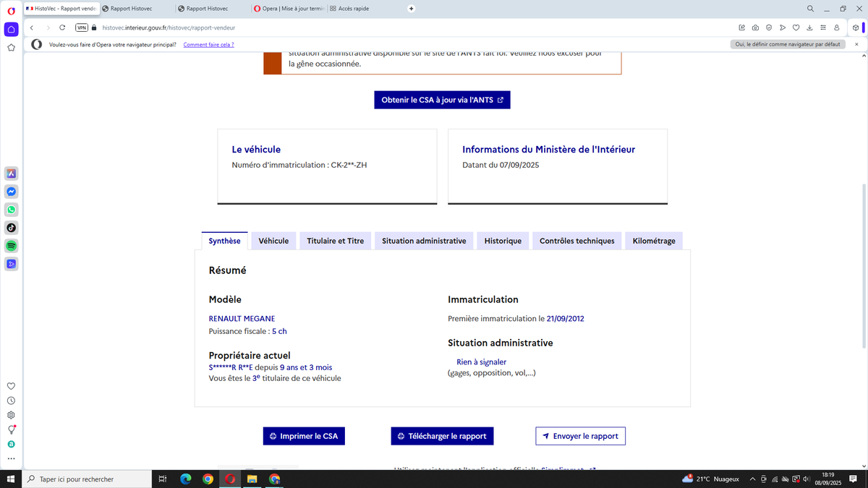Viewport: 868px width, 488px height.
Task: Open a new tab with the plus button
Action: [412, 9]
